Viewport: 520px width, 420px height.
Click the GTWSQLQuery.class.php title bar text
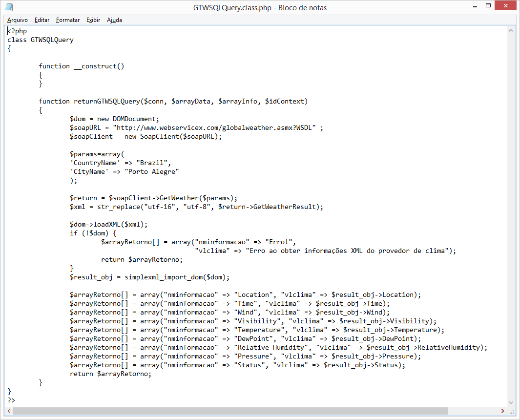pyautogui.click(x=259, y=7)
